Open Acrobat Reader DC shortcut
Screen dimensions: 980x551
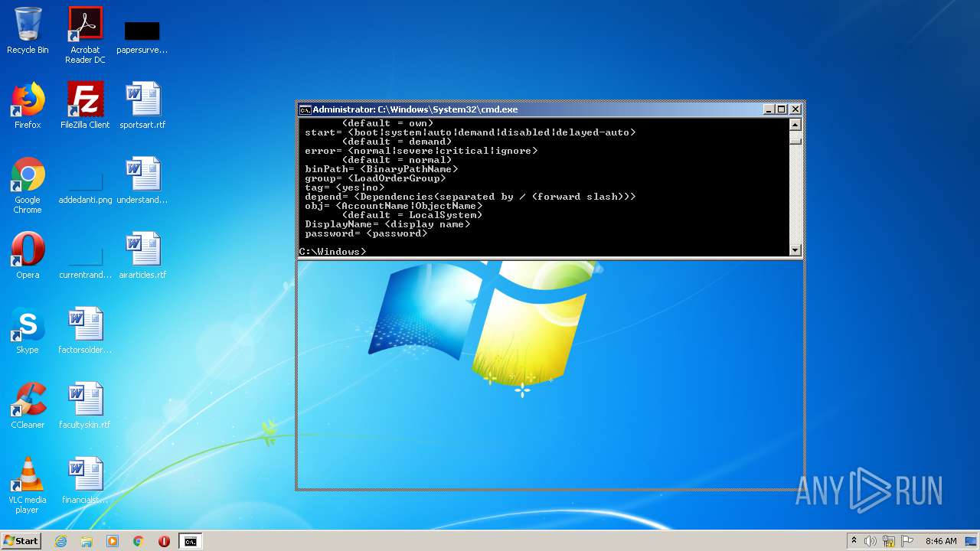click(x=85, y=34)
